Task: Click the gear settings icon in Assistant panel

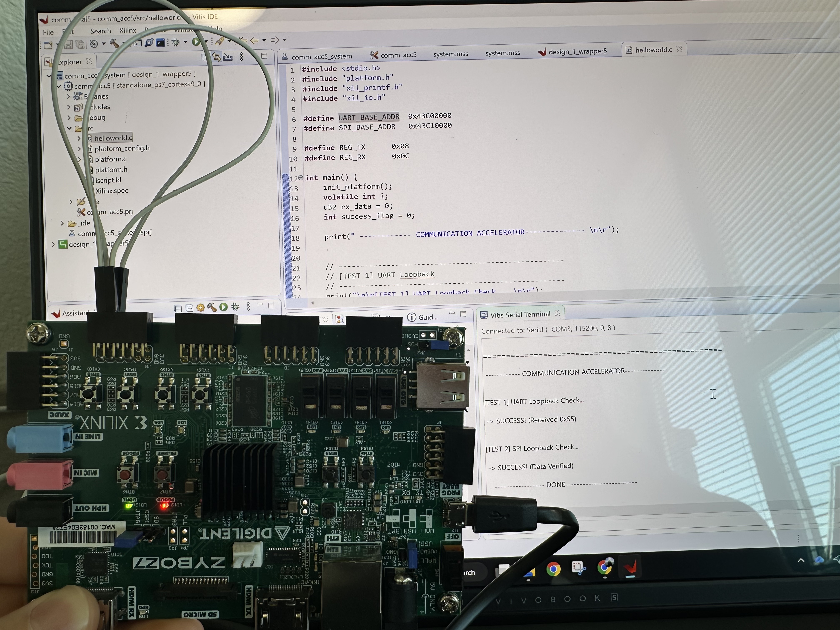Action: pos(200,307)
